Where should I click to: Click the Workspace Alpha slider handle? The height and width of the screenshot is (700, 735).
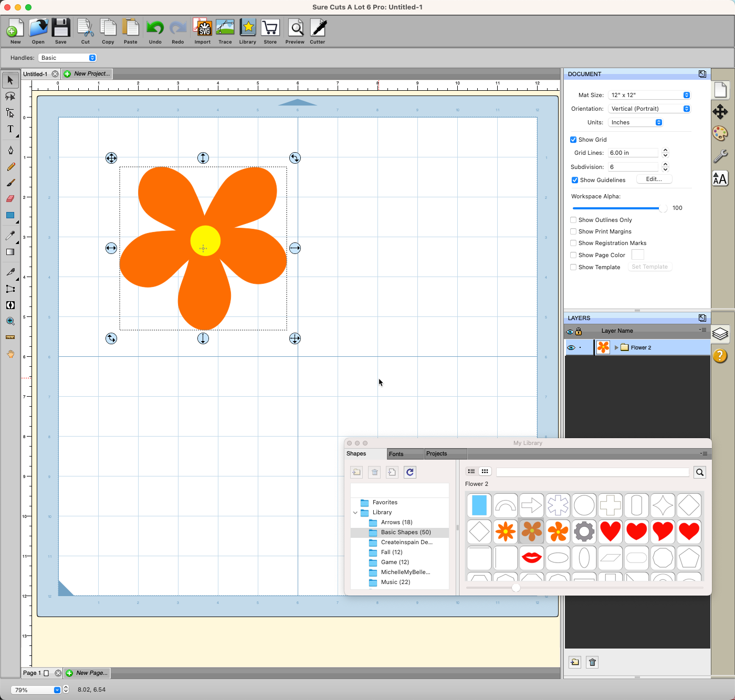click(x=663, y=208)
